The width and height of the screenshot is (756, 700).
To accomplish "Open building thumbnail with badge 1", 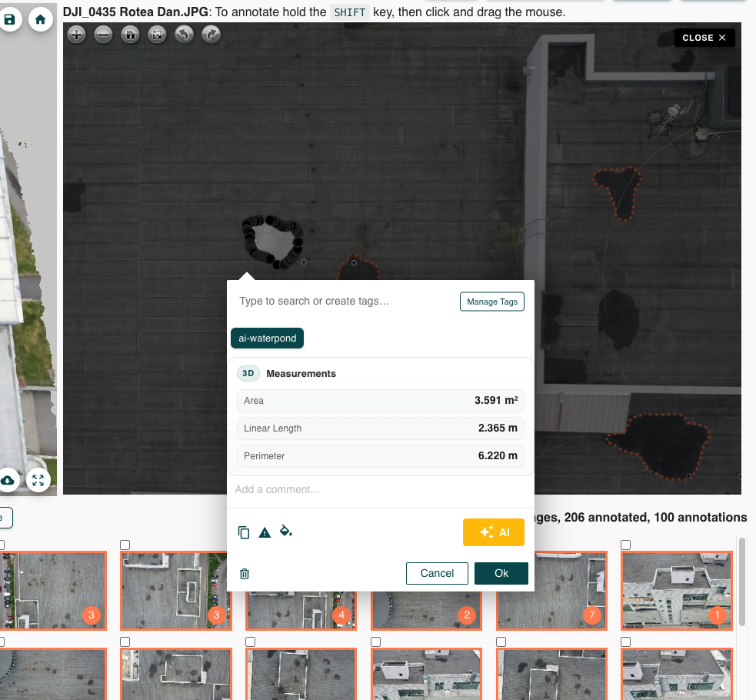I will pyautogui.click(x=677, y=591).
